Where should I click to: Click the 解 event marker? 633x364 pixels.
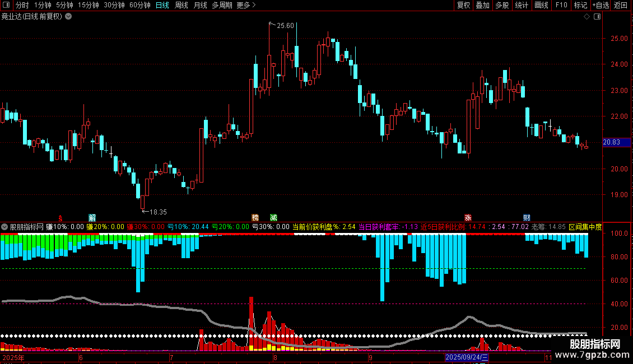[x=92, y=218]
